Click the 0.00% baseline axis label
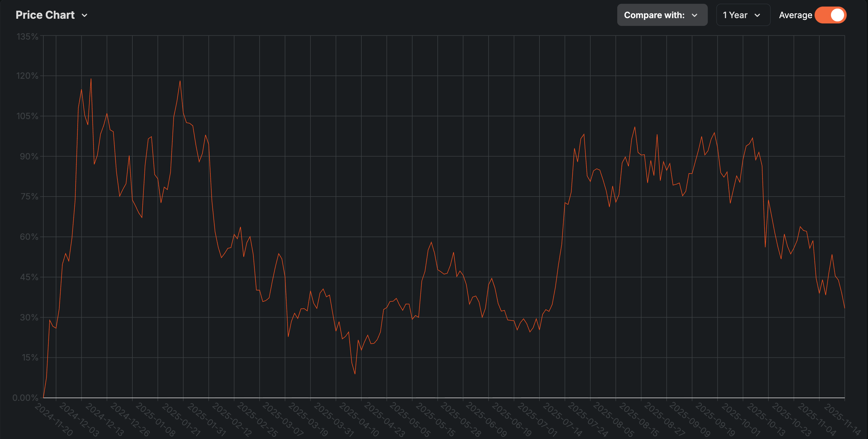868x439 pixels. point(25,398)
